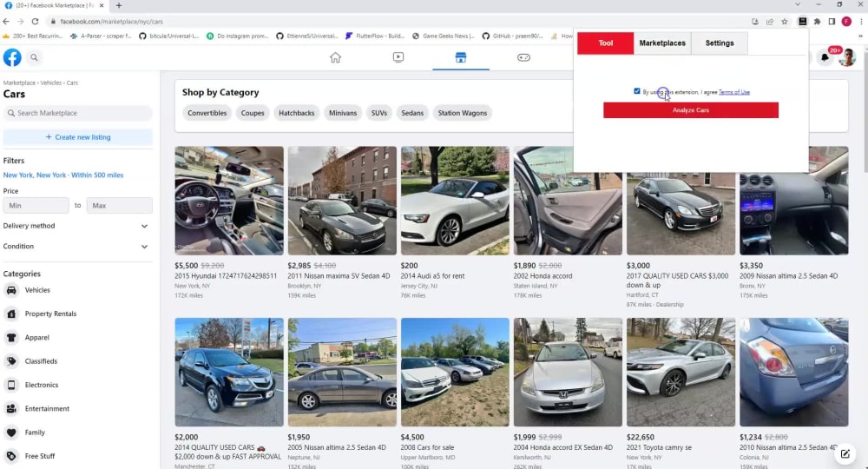Go to the Home feed icon

tap(335, 57)
